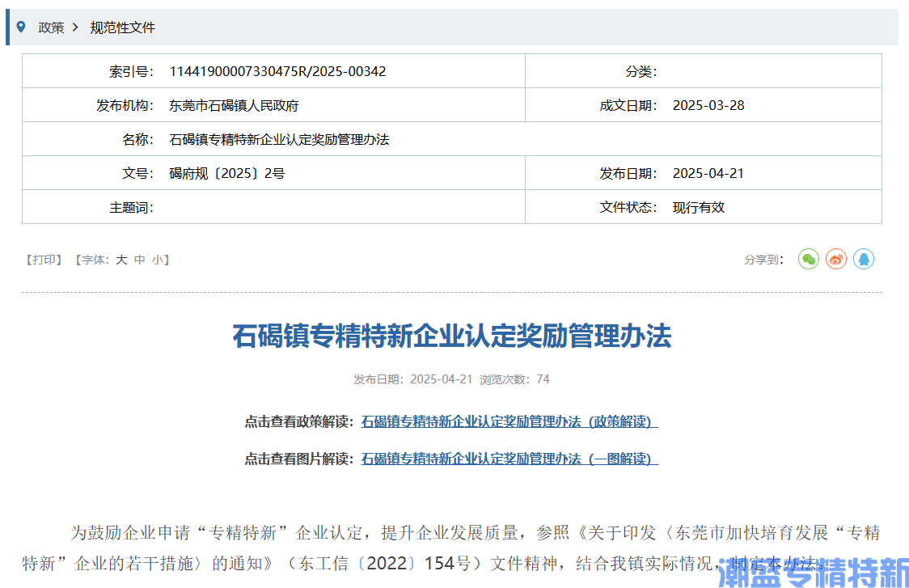Click the 文件状态 label
Screen dimensions: 909x588
click(x=628, y=208)
